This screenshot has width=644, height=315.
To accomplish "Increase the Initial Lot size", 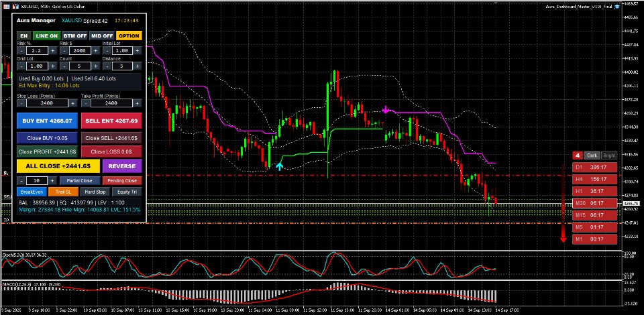I will click(x=138, y=50).
